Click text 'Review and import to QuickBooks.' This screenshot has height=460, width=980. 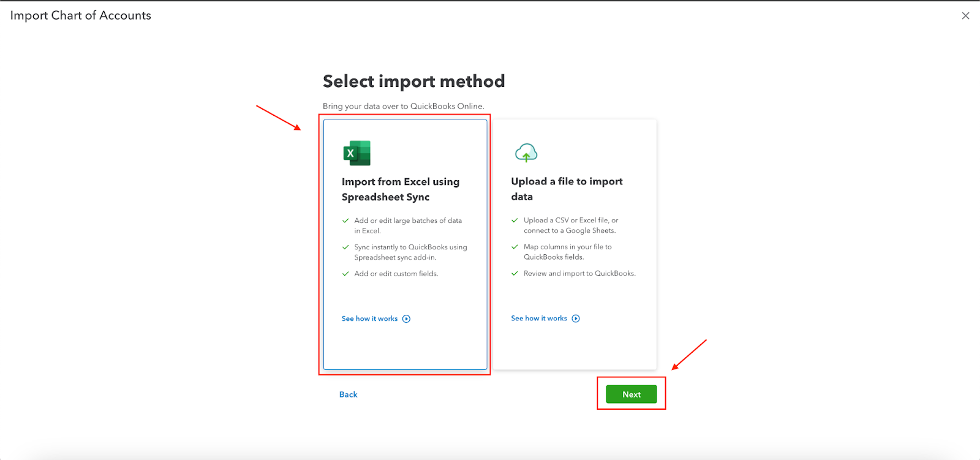[579, 273]
